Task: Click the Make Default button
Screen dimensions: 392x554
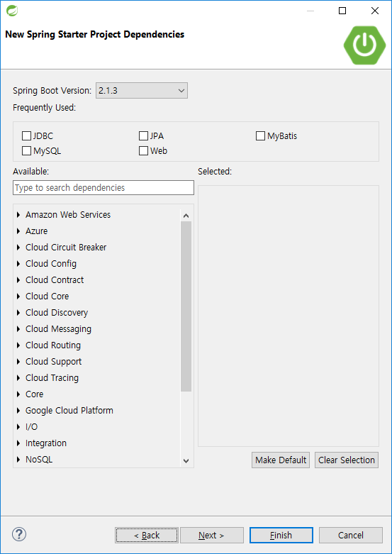Action: click(x=281, y=460)
